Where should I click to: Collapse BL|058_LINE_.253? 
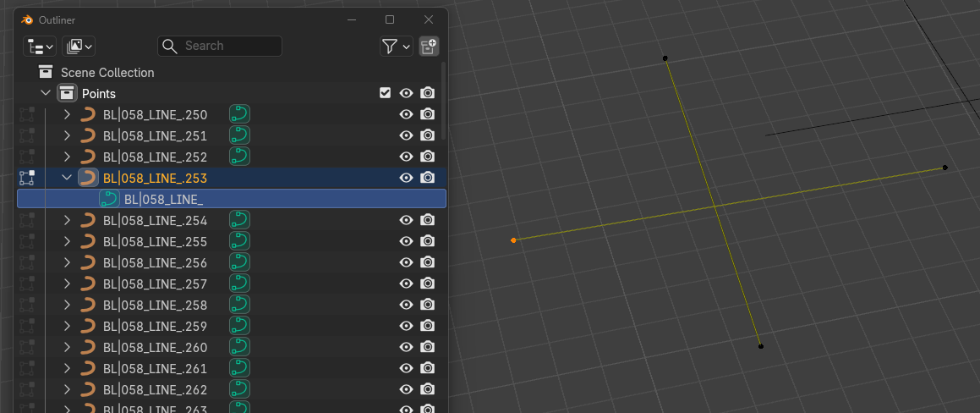[x=67, y=178]
